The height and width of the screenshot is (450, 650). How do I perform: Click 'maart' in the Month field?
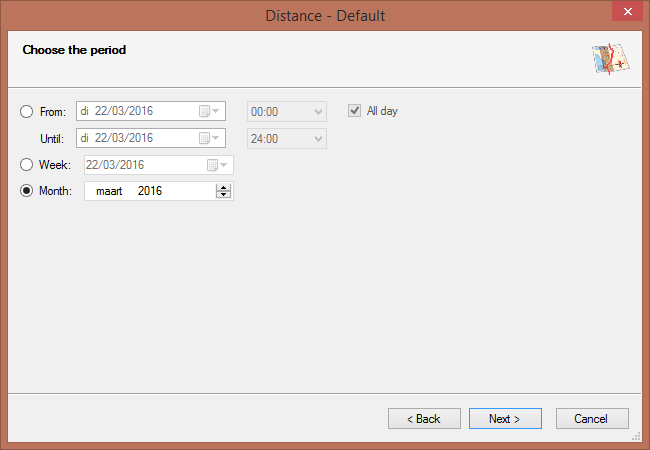(x=108, y=191)
